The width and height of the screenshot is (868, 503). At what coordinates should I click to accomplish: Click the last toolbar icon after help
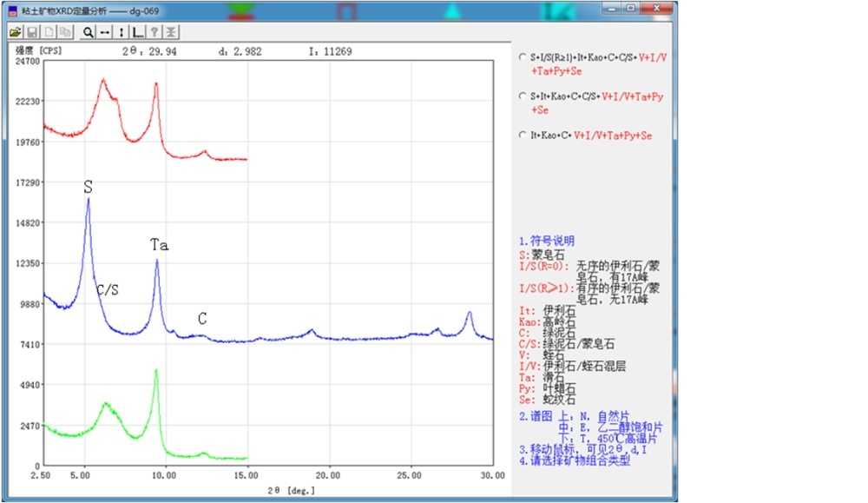click(172, 32)
